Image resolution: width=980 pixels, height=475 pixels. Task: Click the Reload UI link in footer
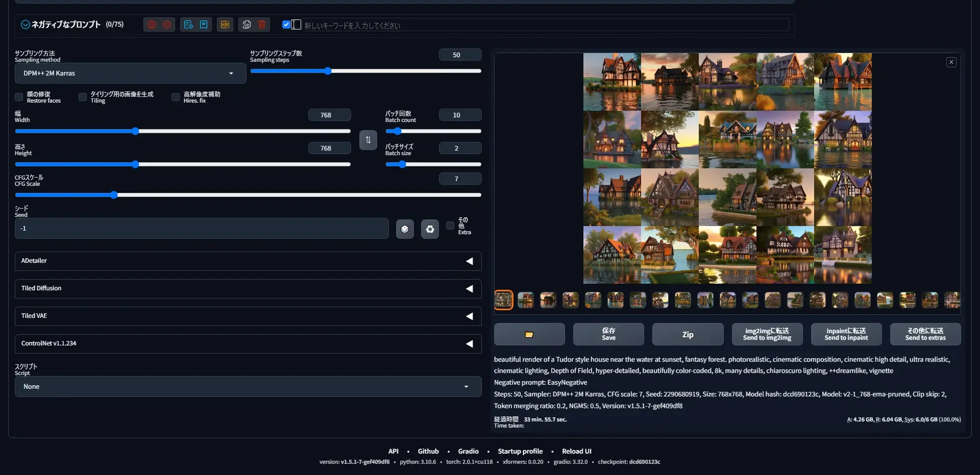(576, 452)
